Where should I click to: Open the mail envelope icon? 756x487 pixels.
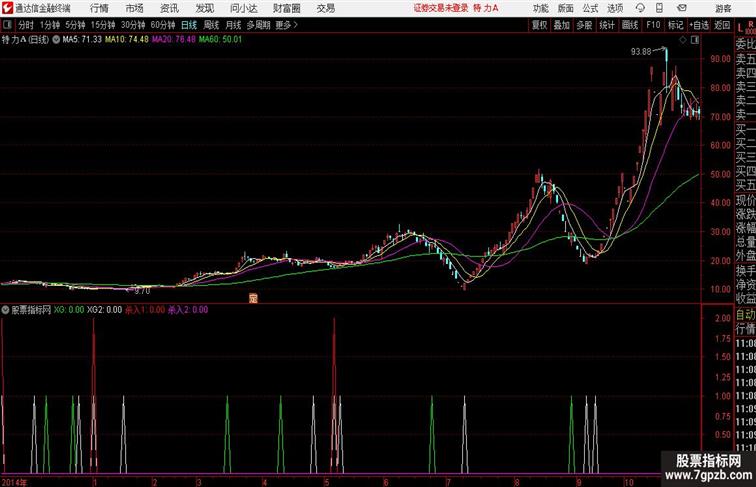coord(682,8)
